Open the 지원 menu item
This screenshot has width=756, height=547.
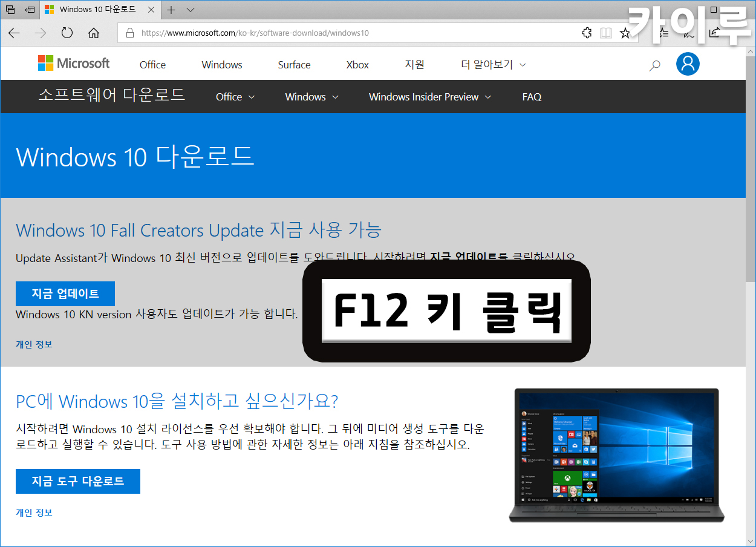tap(415, 64)
